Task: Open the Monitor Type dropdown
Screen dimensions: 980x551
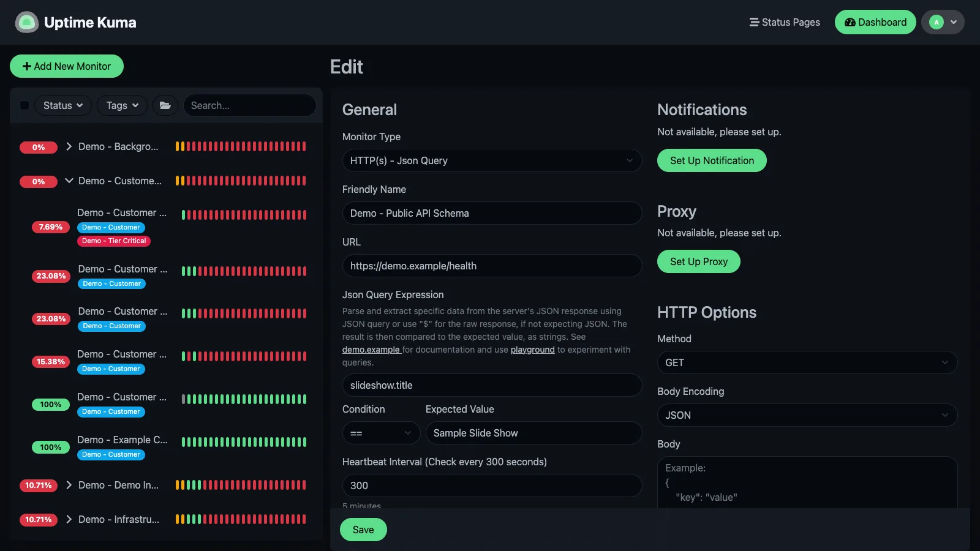Action: click(x=492, y=160)
